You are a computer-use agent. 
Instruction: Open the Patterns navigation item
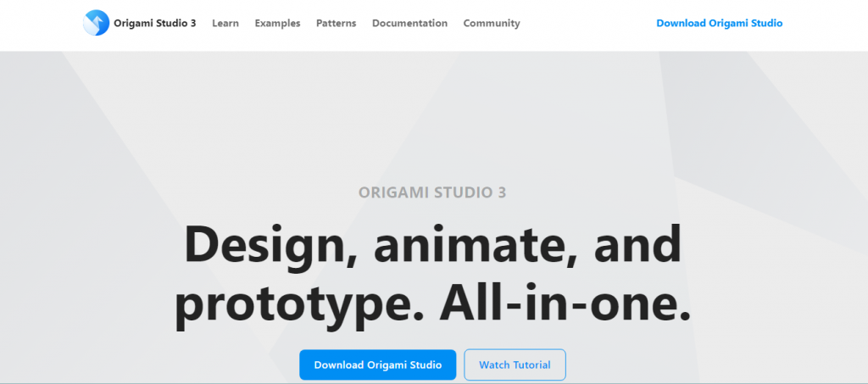pyautogui.click(x=336, y=23)
